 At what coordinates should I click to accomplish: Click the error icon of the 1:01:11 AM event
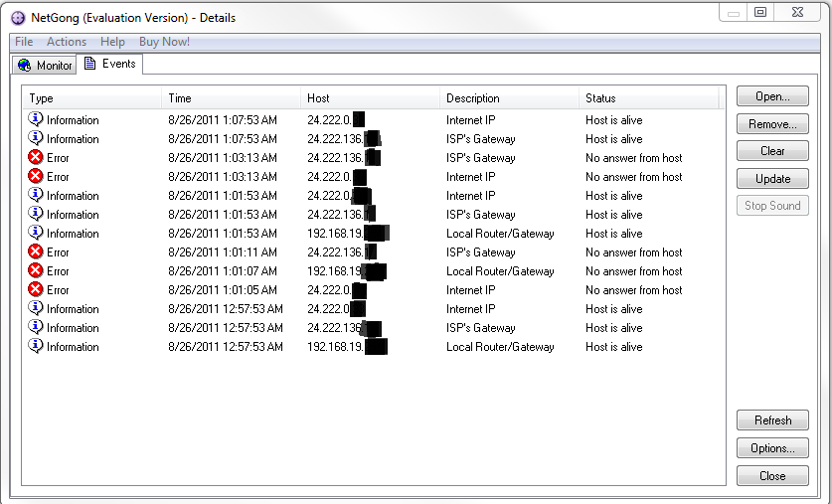click(36, 252)
